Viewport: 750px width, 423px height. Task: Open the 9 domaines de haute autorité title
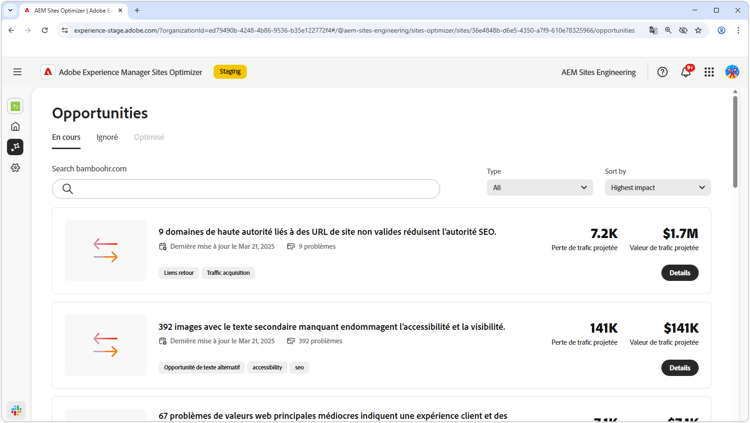point(327,232)
